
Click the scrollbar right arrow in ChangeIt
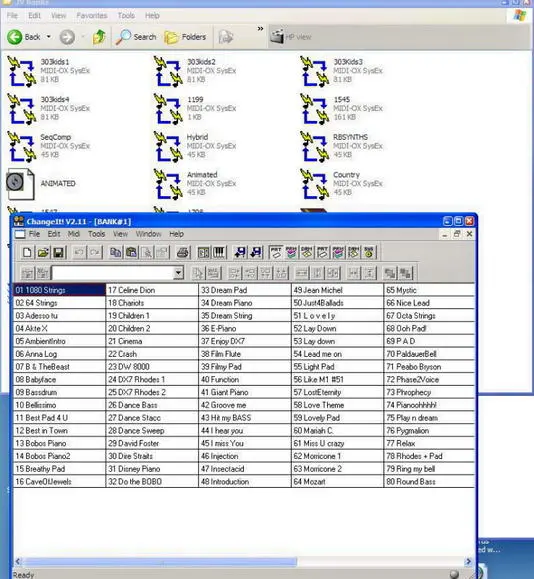tap(469, 562)
